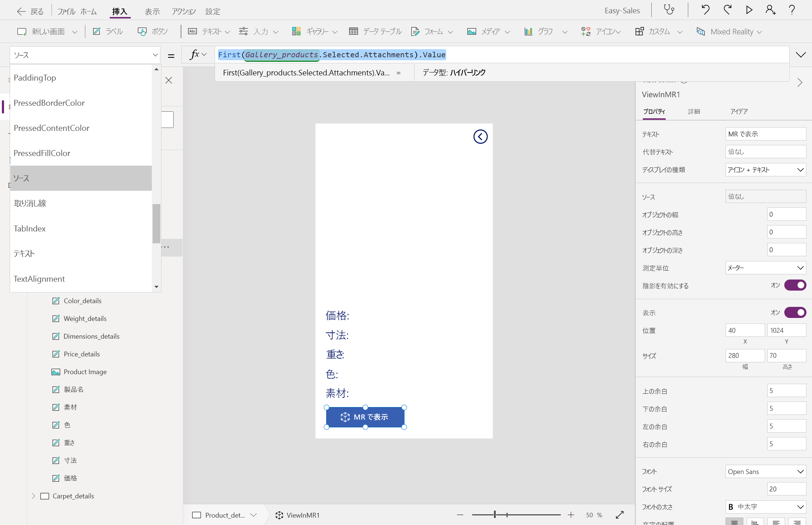Open the グラフ chart insert option
The image size is (812, 525).
click(x=540, y=31)
